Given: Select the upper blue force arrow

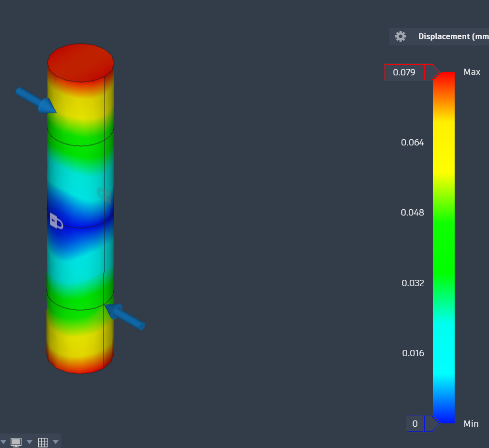Looking at the screenshot, I should pos(36,101).
